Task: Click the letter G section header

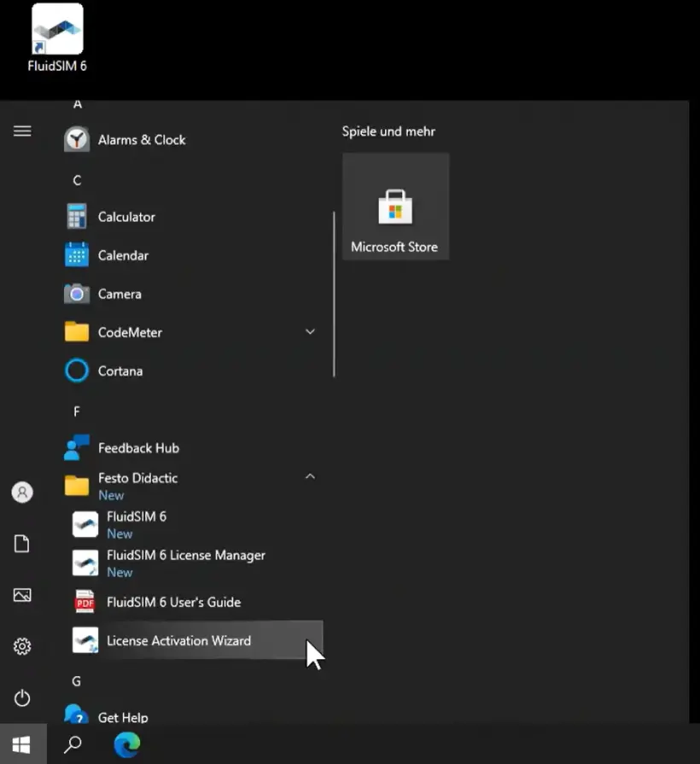Action: point(77,681)
